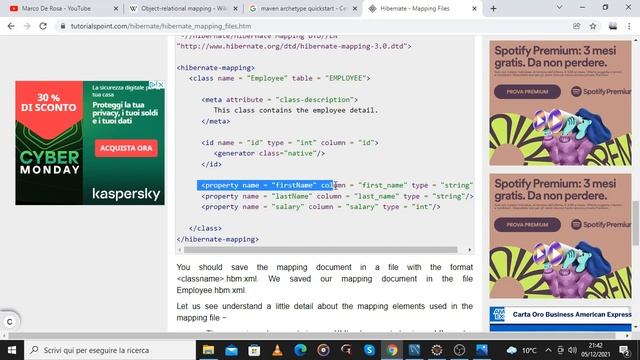Go back to the previous page

(11, 26)
